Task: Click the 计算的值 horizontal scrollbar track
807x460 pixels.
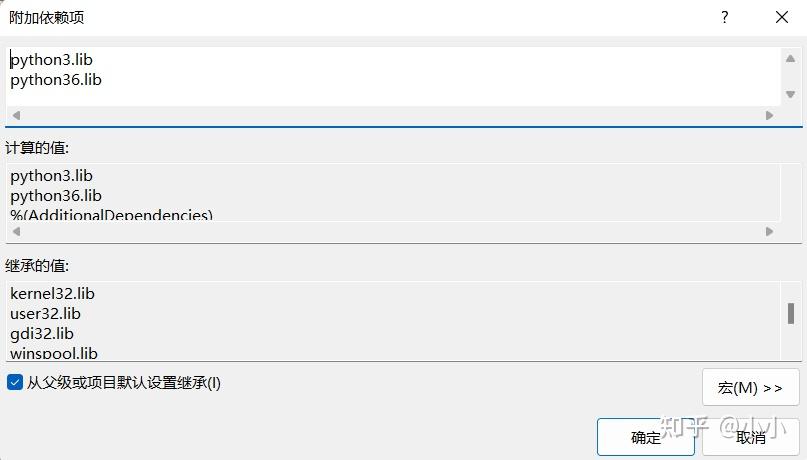Action: [392, 232]
